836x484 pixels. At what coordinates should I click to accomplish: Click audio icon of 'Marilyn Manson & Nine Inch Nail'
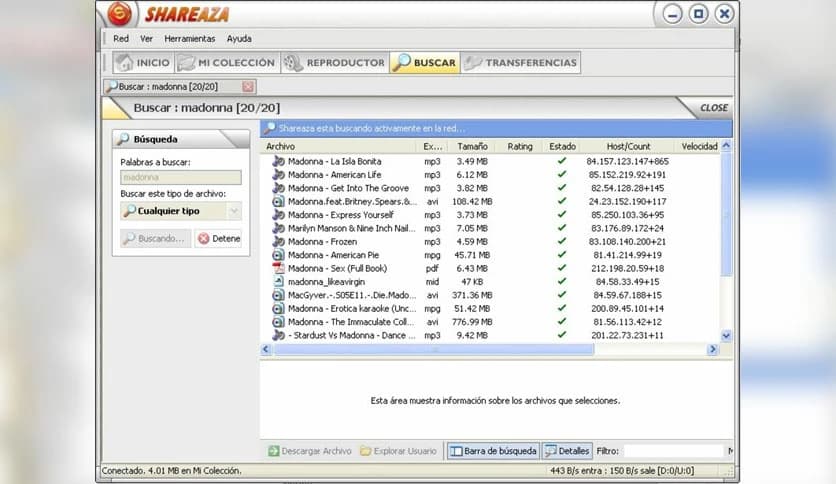click(x=278, y=228)
